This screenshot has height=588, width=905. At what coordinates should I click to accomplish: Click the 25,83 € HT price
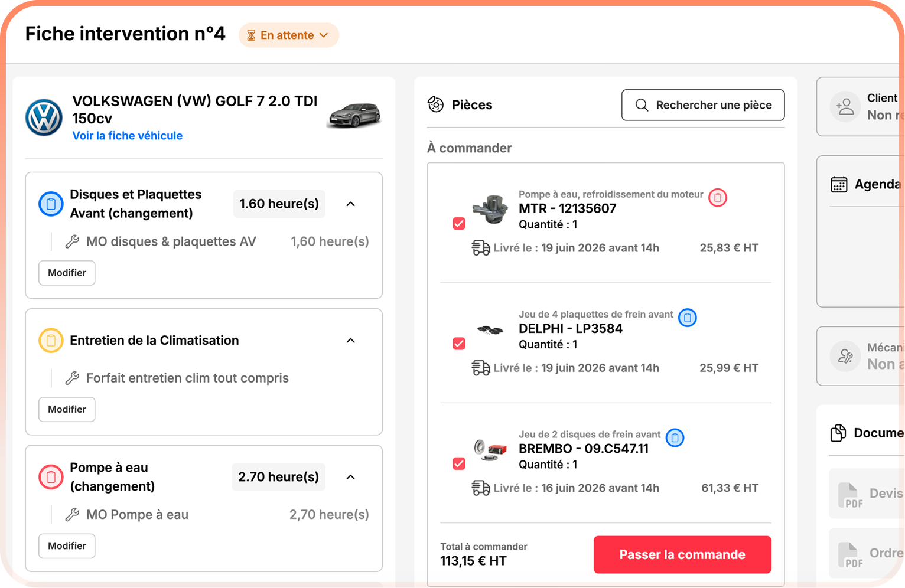point(729,248)
